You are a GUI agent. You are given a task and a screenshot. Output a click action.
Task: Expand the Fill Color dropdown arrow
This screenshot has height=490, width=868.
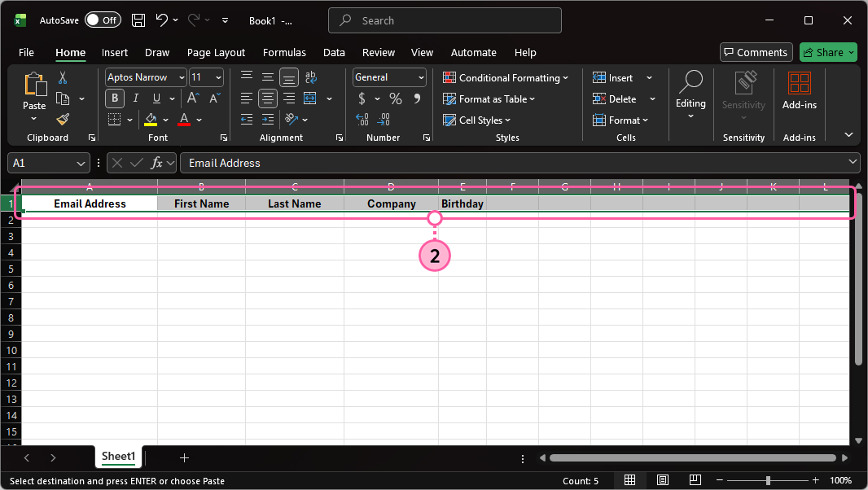click(x=165, y=120)
